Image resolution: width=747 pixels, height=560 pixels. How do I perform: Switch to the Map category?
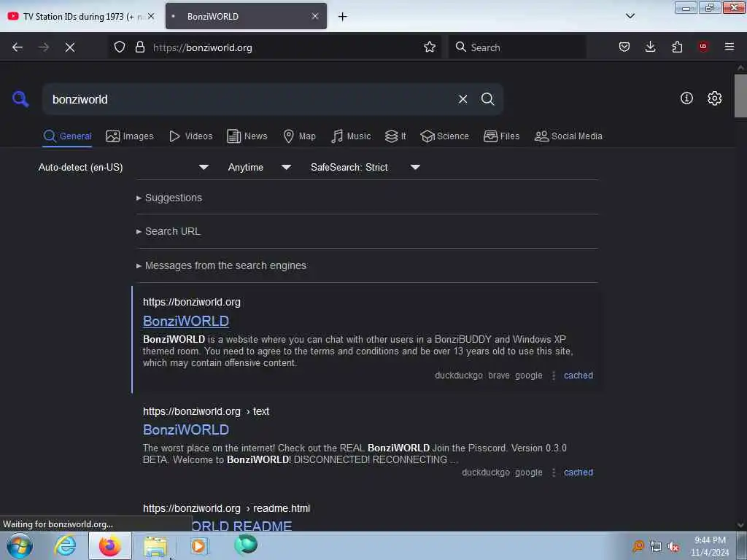(300, 136)
